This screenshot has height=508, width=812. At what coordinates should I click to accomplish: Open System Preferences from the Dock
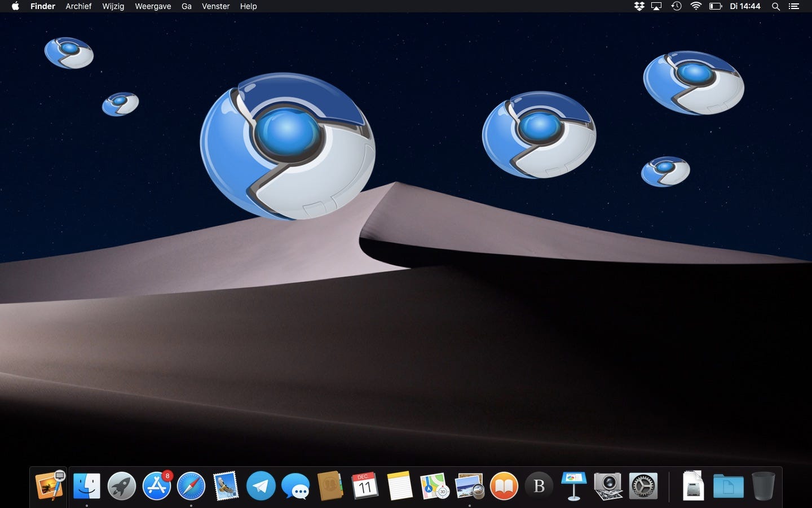tap(643, 486)
